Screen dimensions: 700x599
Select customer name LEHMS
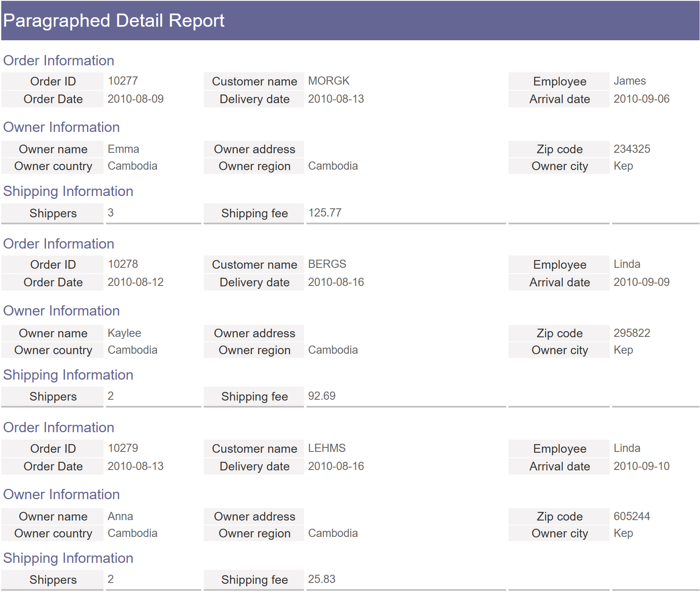(x=327, y=448)
